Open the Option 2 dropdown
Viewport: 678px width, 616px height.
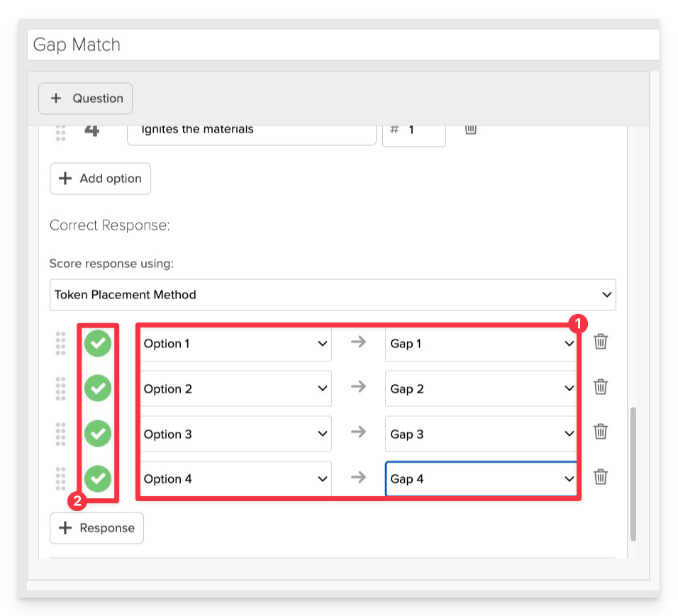click(x=235, y=388)
